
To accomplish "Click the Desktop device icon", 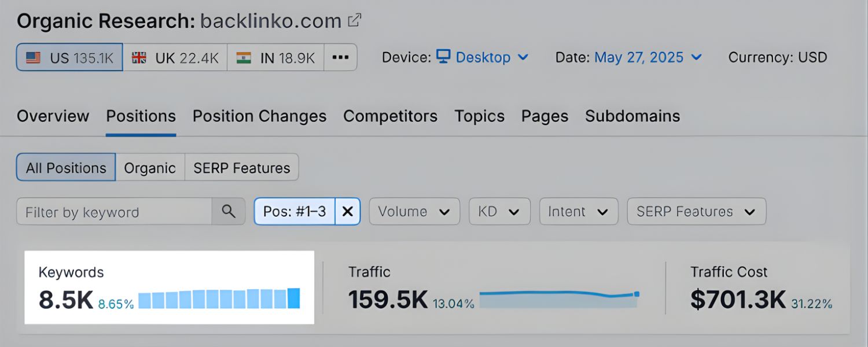I will (442, 57).
